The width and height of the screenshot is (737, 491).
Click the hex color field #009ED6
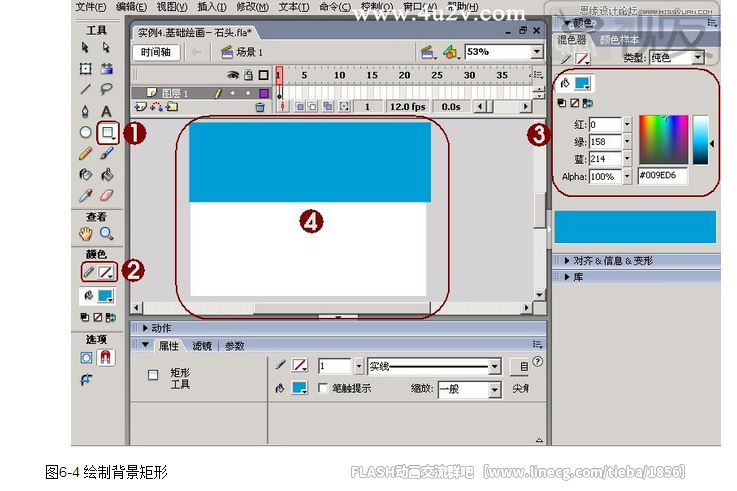(x=662, y=176)
